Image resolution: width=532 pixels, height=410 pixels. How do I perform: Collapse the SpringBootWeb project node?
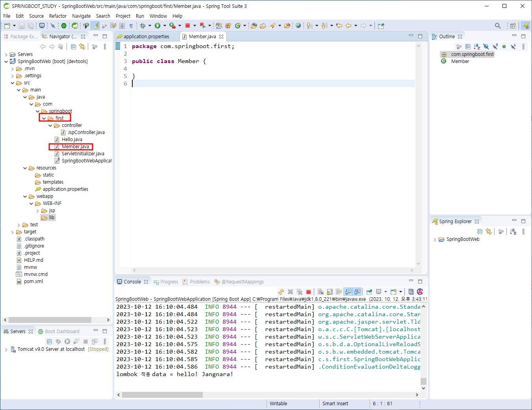[6, 61]
